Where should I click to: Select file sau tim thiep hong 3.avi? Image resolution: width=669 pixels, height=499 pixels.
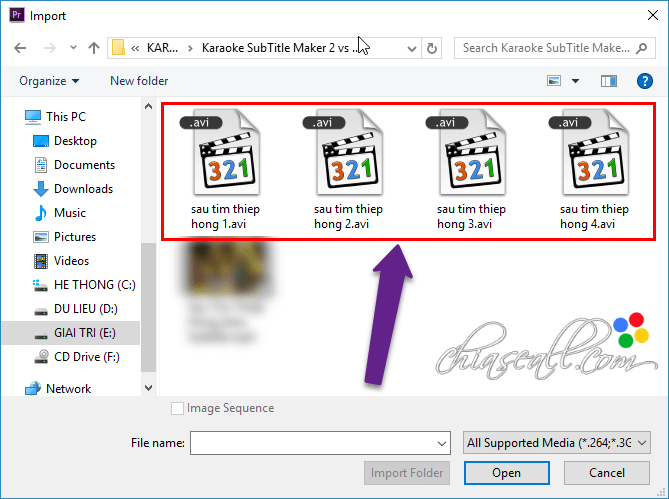coord(471,170)
